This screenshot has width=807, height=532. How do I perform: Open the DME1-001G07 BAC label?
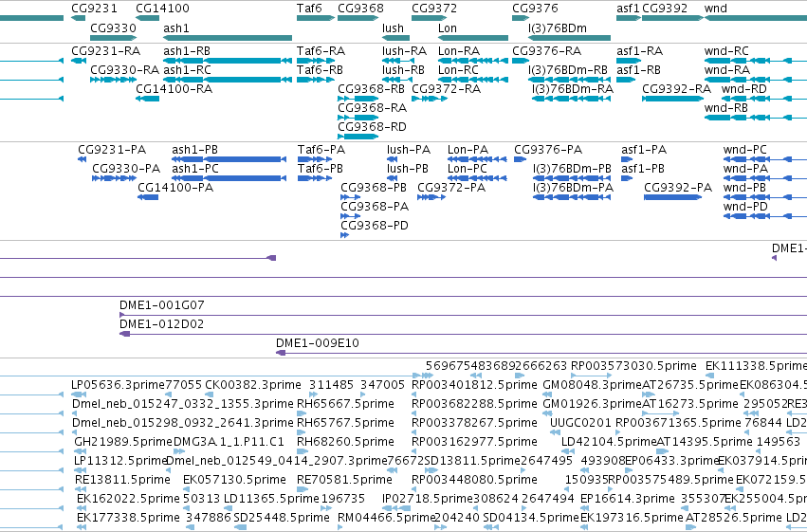click(x=161, y=305)
